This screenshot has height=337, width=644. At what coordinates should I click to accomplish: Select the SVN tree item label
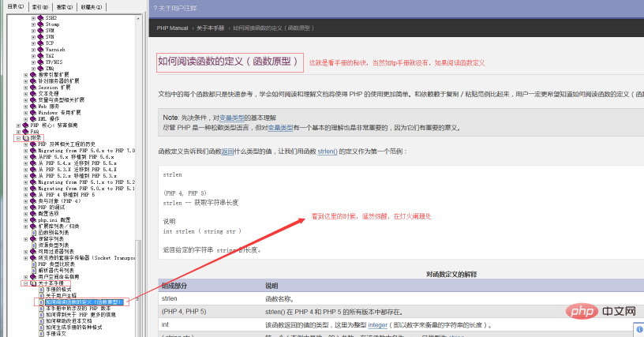coord(50,37)
